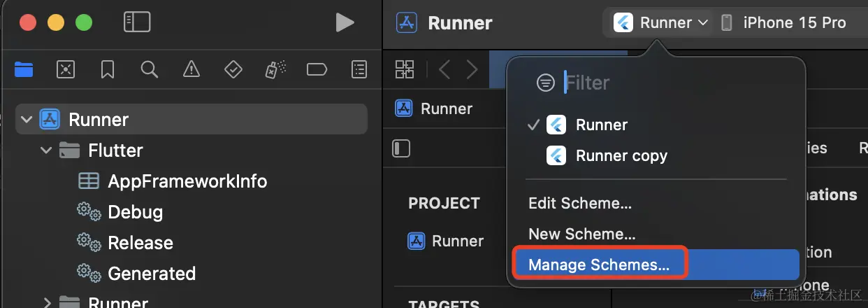868x308 pixels.
Task: Open the Find navigator magnifier icon
Action: pos(149,69)
